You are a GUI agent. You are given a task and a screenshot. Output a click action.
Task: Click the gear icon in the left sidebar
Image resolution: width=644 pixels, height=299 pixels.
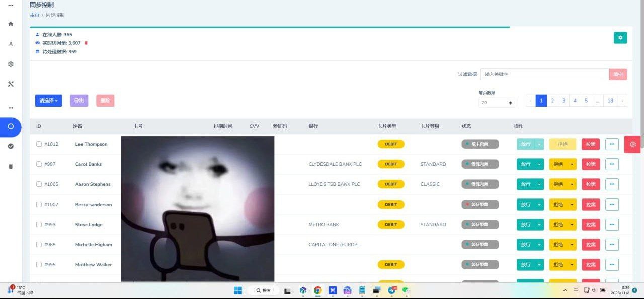tap(11, 64)
